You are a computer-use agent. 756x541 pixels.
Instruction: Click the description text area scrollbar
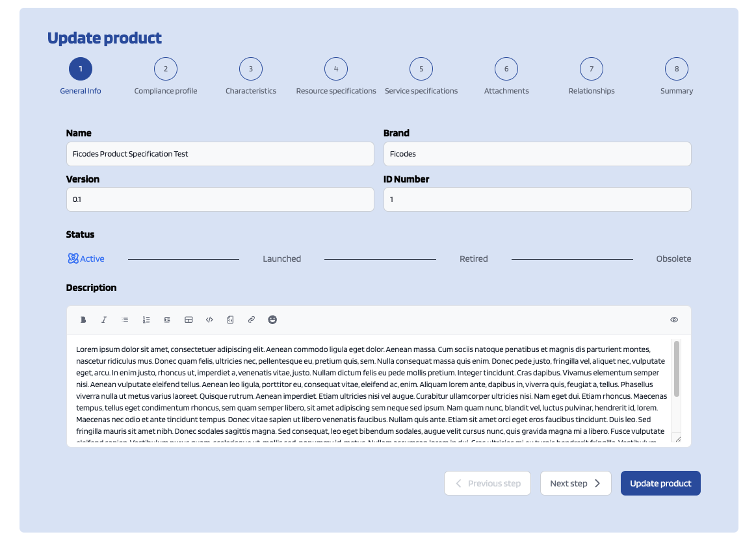pyautogui.click(x=677, y=369)
